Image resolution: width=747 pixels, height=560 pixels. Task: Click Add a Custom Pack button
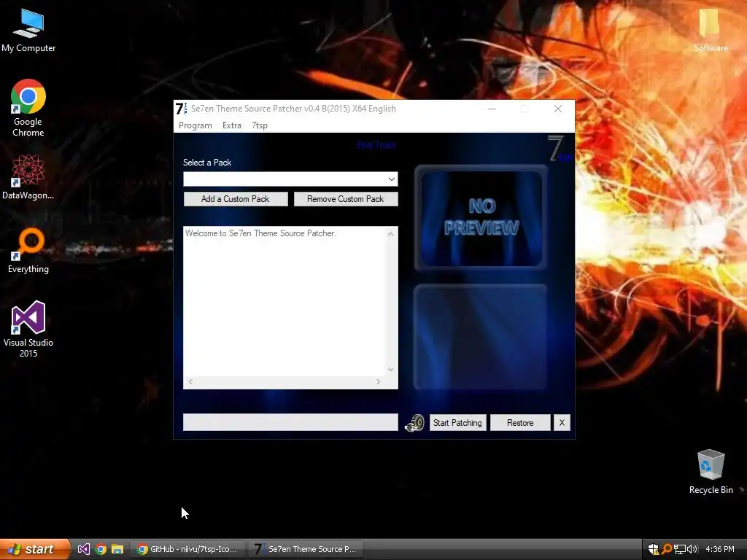[x=236, y=199]
